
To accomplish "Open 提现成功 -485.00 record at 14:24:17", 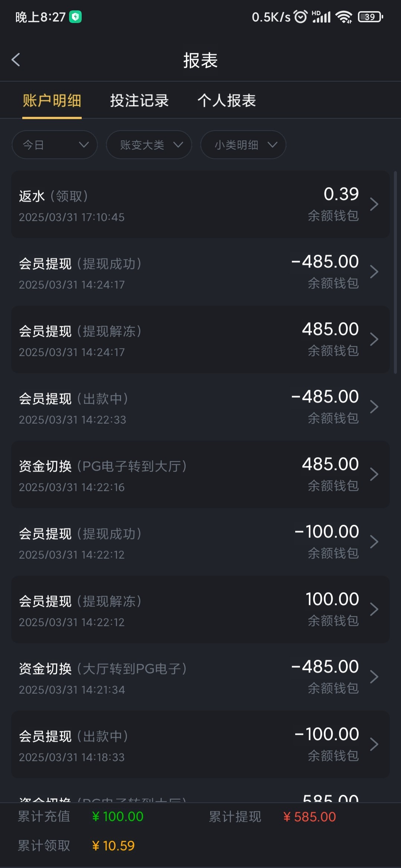I will pos(200,272).
